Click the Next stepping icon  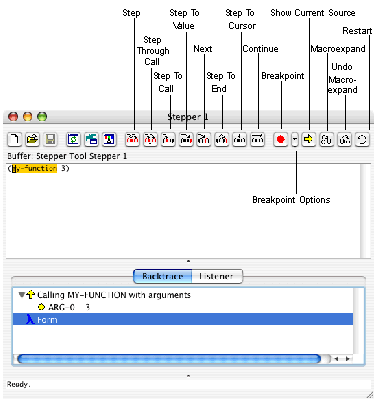tap(204, 139)
